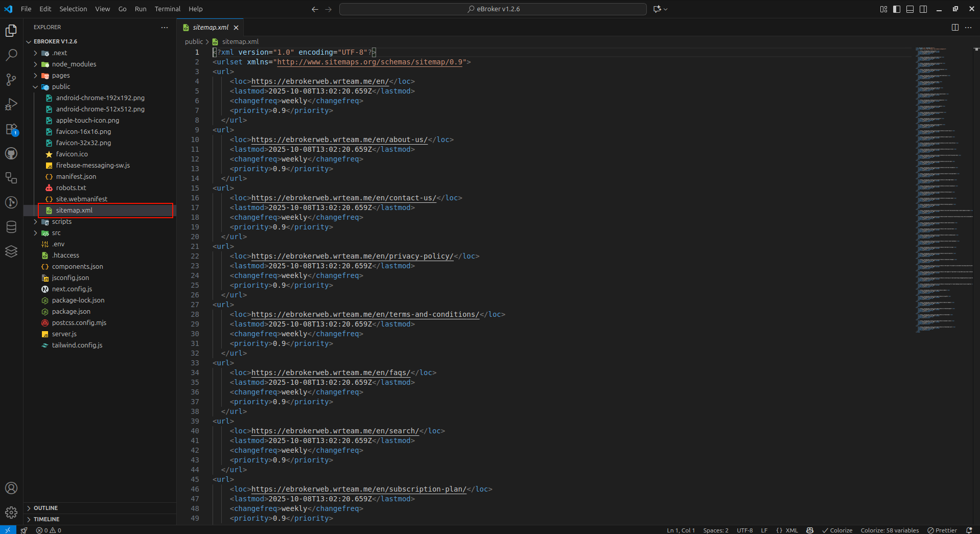This screenshot has height=534, width=980.
Task: Toggle Prettier in status bar
Action: (x=942, y=530)
